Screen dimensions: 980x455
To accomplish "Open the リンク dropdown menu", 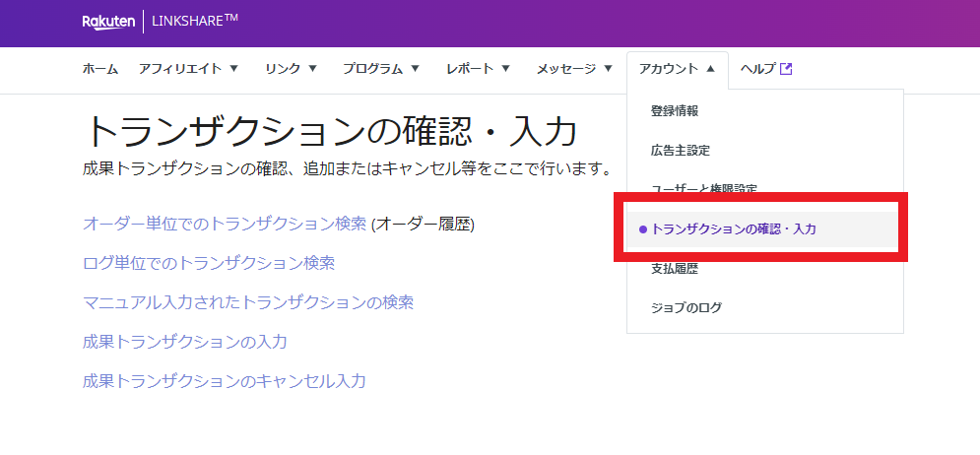I will point(291,69).
